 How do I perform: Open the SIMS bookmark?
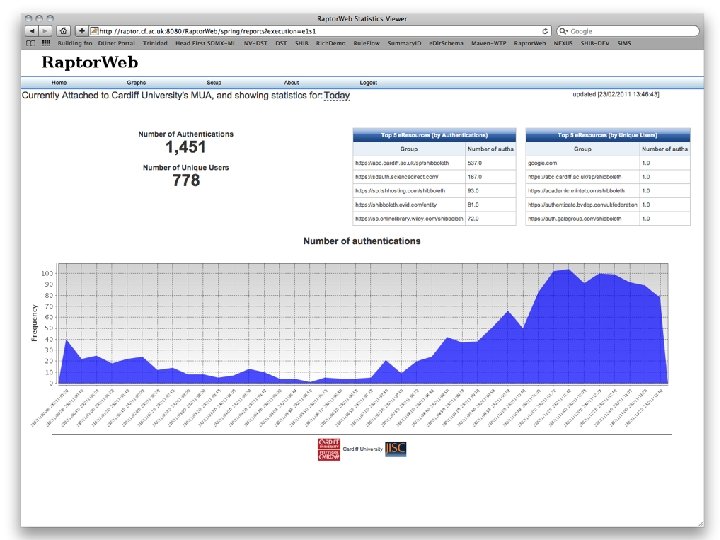[x=624, y=43]
